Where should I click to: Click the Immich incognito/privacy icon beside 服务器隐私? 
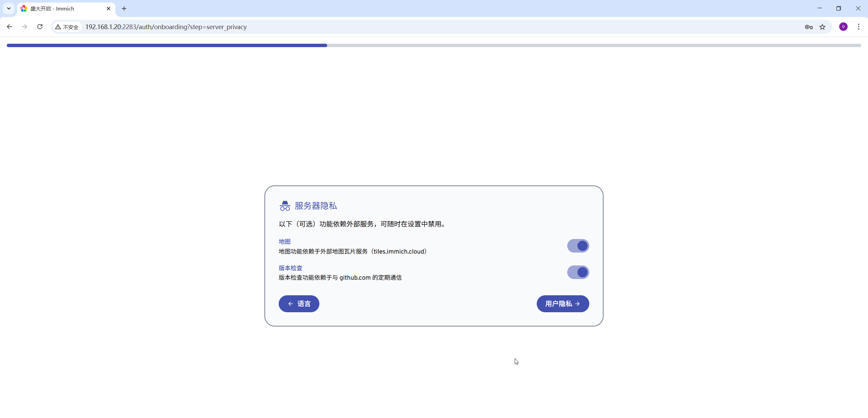285,205
